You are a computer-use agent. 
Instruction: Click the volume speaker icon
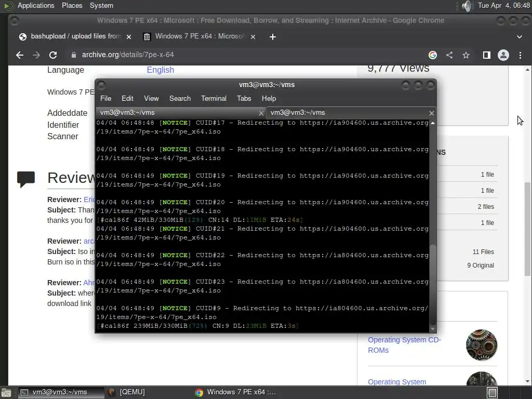467,6
